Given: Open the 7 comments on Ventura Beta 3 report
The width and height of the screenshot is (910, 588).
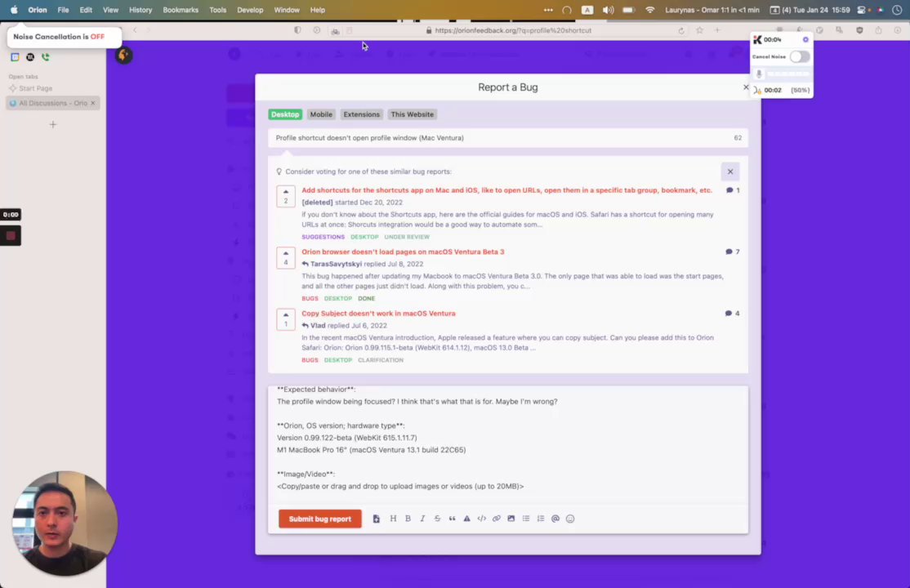Looking at the screenshot, I should pos(733,252).
